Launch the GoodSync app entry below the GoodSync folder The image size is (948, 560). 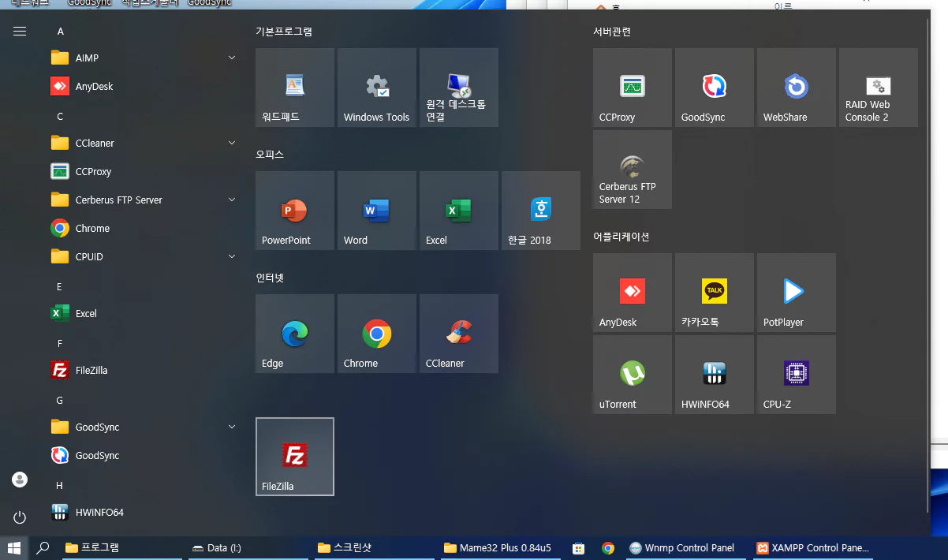144,455
